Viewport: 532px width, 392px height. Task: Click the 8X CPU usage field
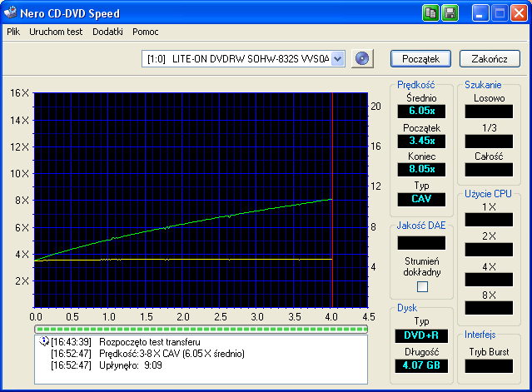(489, 308)
